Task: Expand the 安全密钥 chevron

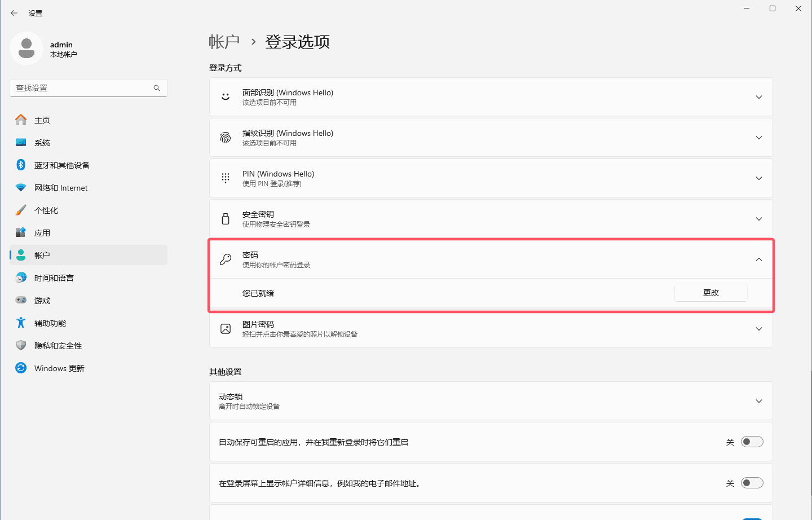Action: (x=759, y=219)
